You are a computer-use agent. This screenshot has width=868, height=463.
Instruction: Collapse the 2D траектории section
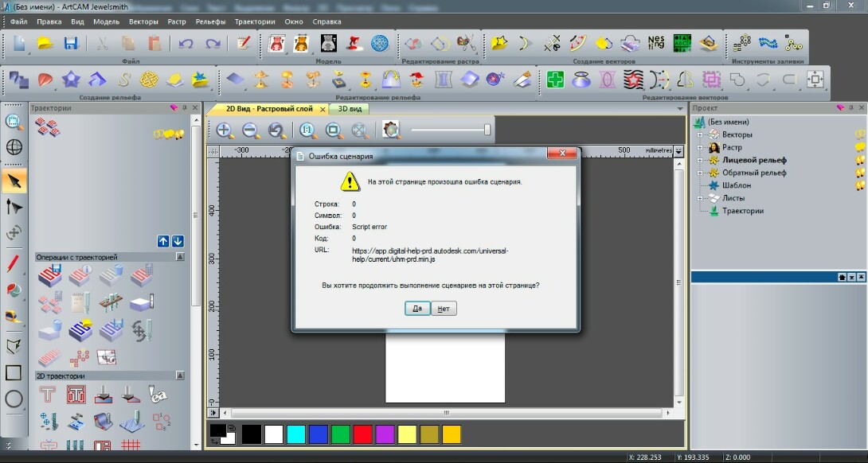tap(180, 375)
